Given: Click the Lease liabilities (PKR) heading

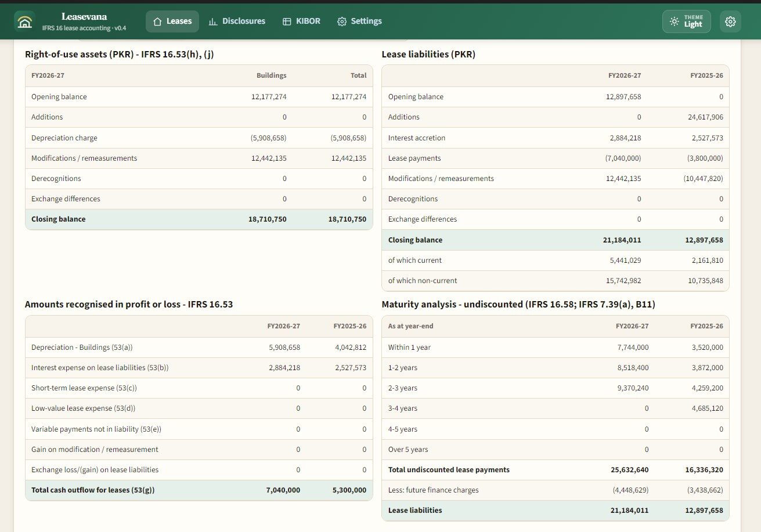Looking at the screenshot, I should [428, 55].
